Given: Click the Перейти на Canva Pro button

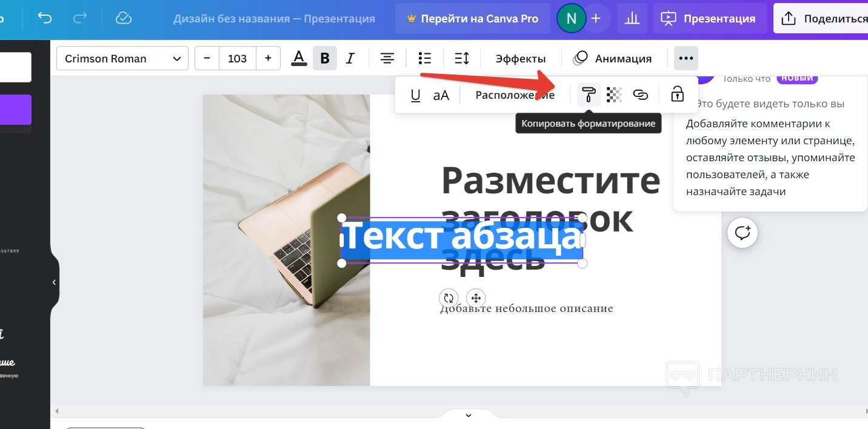Looking at the screenshot, I should coord(473,18).
